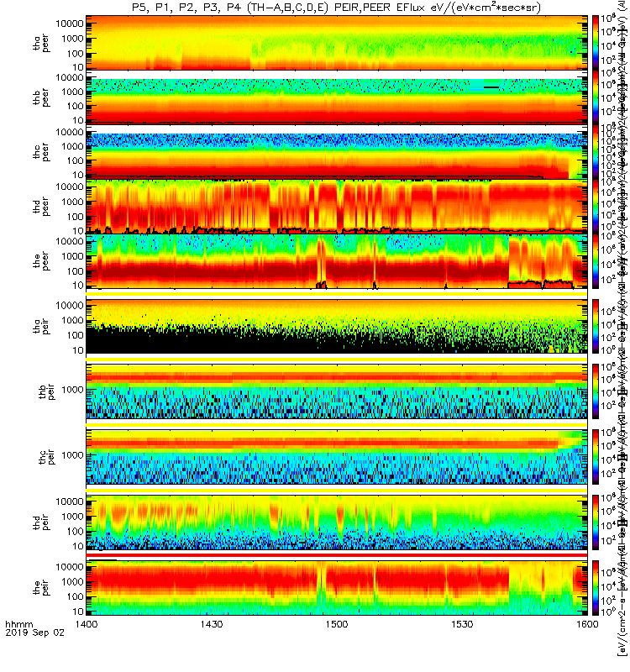The height and width of the screenshot is (672, 630).
Task: Click the plot title mentioning PEIR,PEER EFlux
Action: pos(336,8)
